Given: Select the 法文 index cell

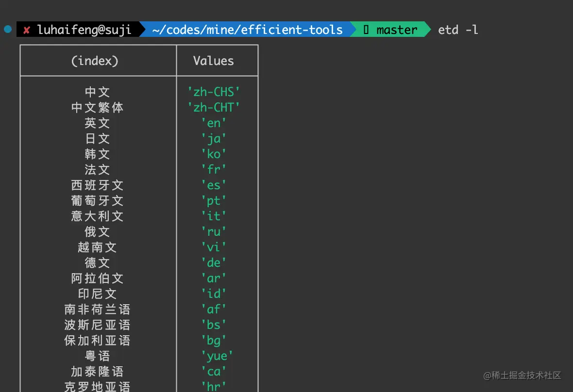Looking at the screenshot, I should [x=97, y=169].
